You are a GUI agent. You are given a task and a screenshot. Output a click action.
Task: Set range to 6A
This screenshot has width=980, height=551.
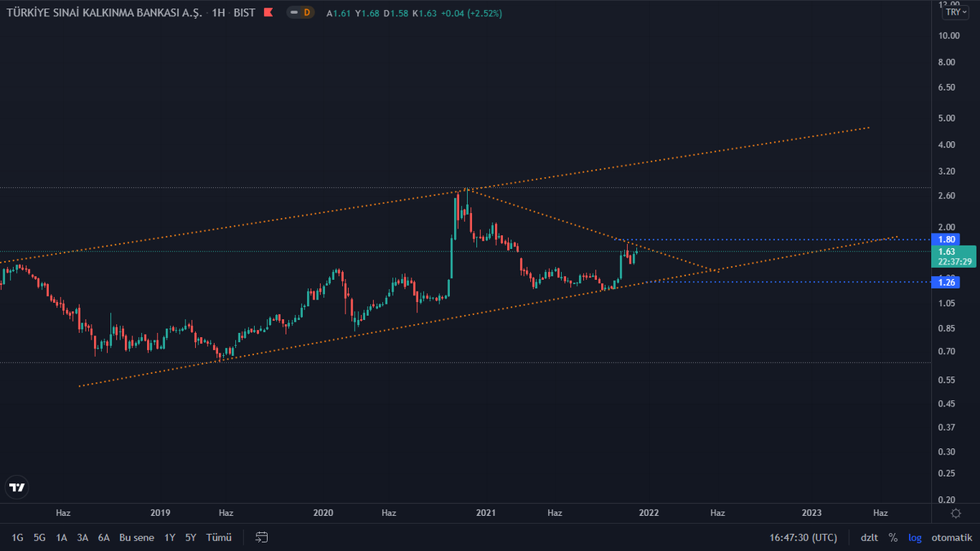click(x=104, y=538)
